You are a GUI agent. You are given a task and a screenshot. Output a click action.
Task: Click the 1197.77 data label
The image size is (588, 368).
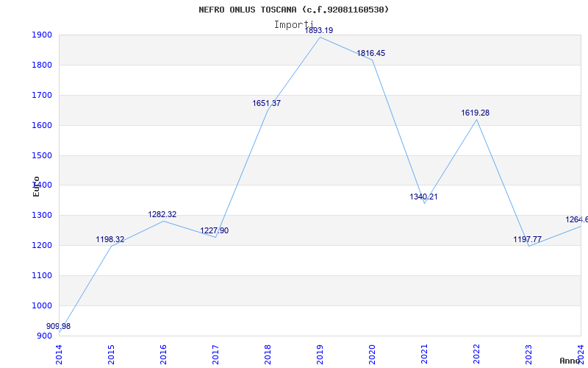click(x=527, y=240)
